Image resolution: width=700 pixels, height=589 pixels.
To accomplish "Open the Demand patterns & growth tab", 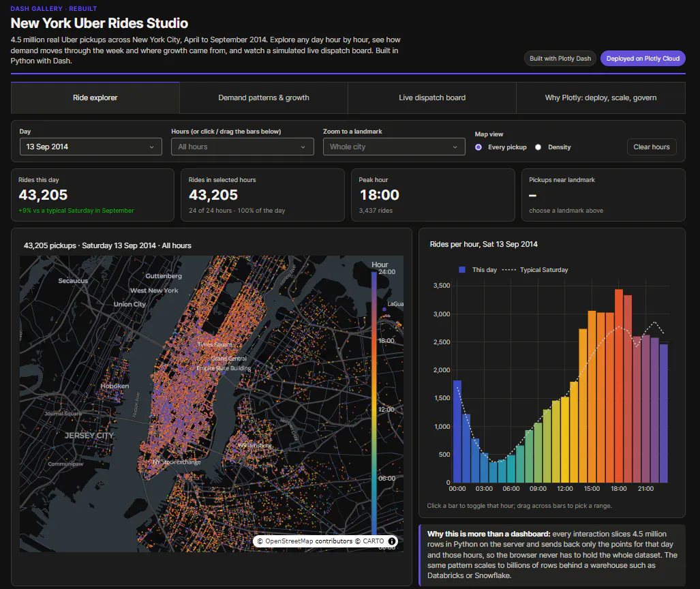I will coord(264,97).
